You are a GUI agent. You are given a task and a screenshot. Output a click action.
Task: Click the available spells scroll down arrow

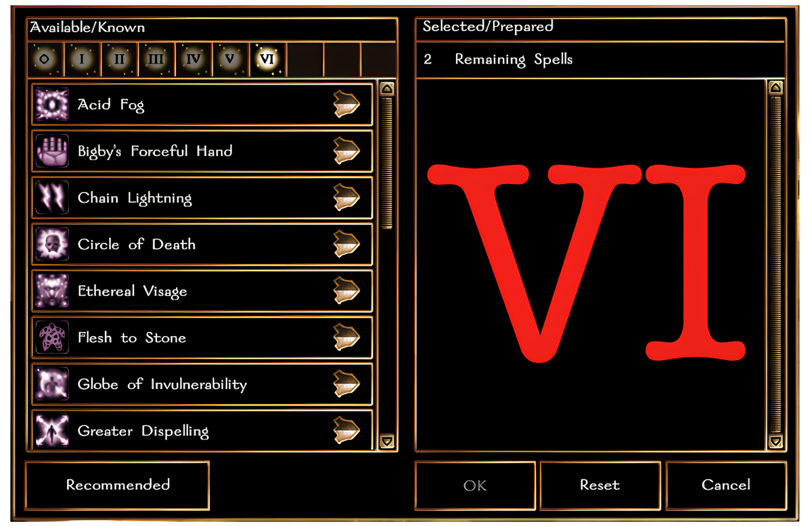[x=387, y=441]
